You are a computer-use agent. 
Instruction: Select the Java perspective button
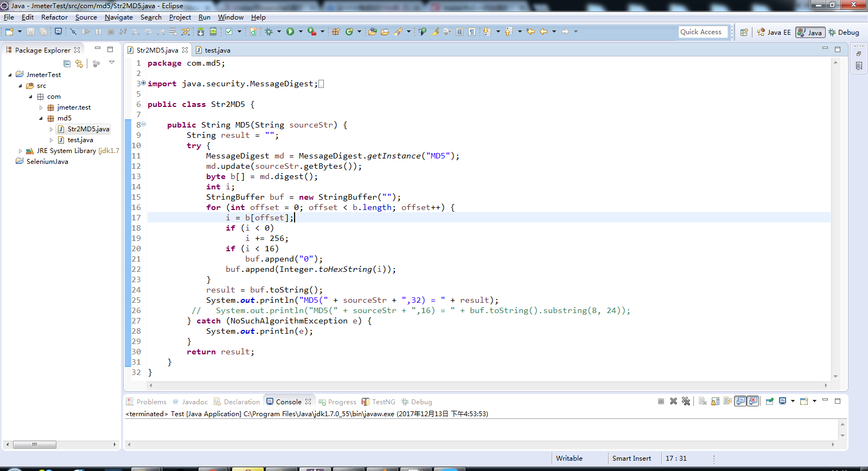pyautogui.click(x=810, y=33)
